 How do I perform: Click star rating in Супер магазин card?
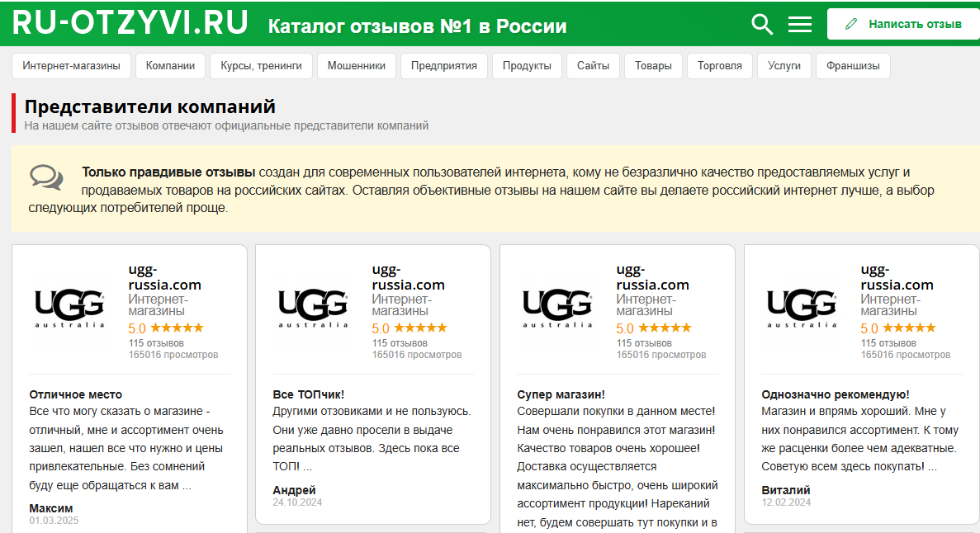[x=665, y=328]
